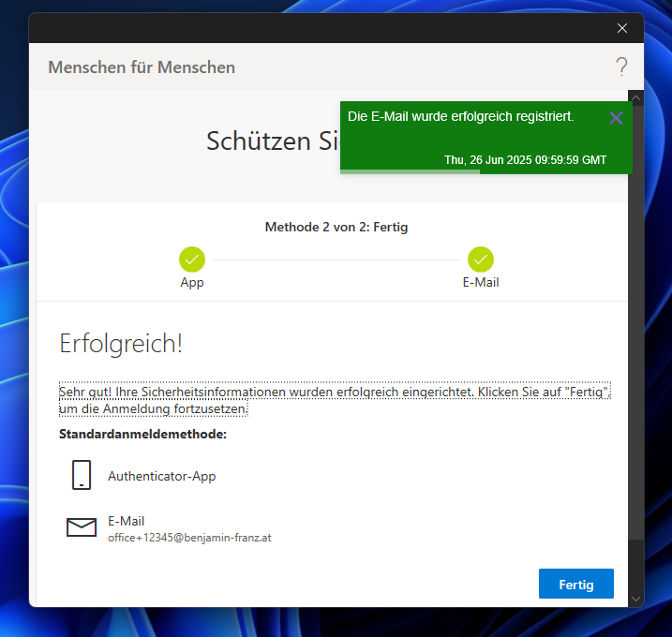Click the E-Mail step checkmark icon
672x637 pixels.
pos(481,259)
